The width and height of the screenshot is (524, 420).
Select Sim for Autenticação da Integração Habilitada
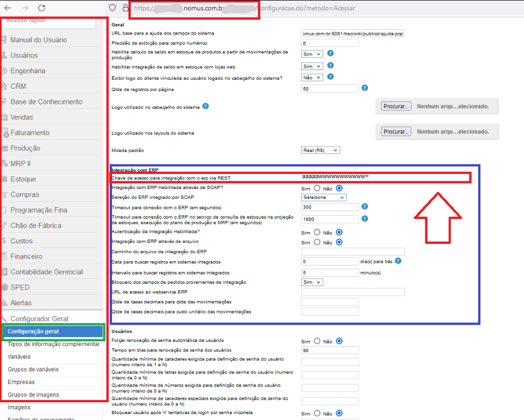[x=317, y=232]
